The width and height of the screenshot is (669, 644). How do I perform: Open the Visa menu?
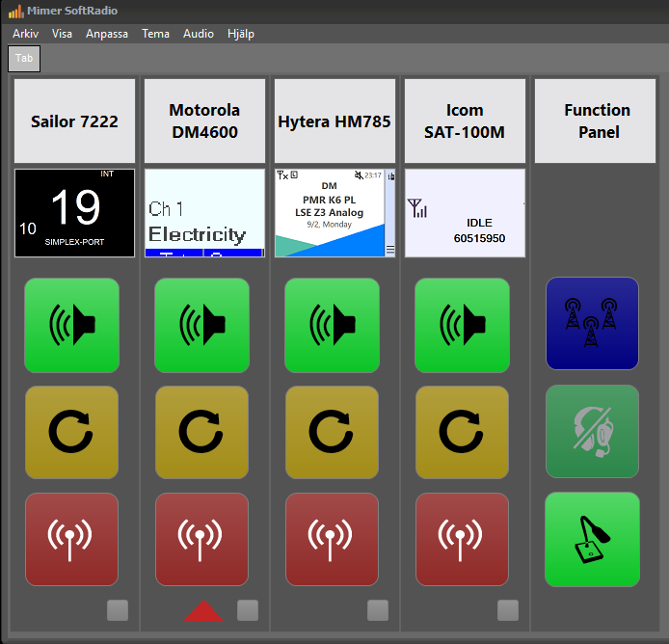coord(62,34)
